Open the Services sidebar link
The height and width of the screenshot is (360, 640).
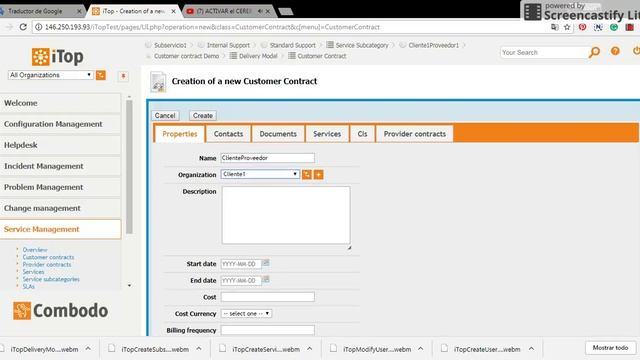(33, 272)
